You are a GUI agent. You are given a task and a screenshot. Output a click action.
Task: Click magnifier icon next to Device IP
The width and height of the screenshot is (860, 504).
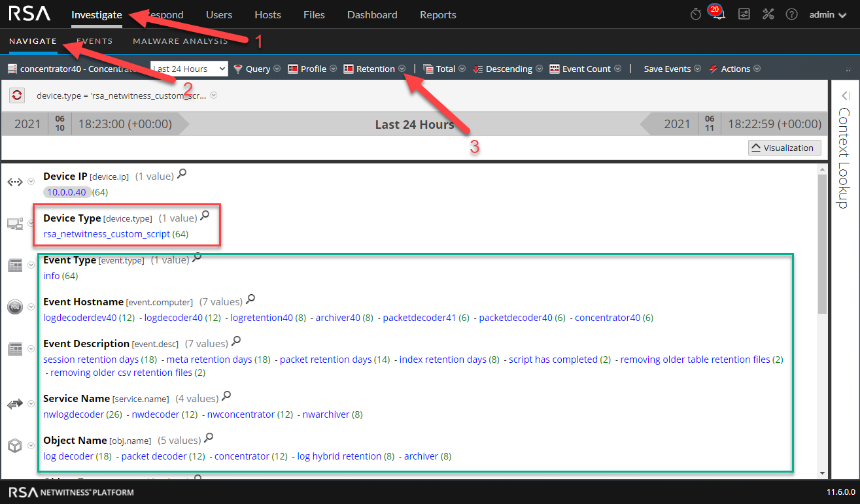[182, 174]
